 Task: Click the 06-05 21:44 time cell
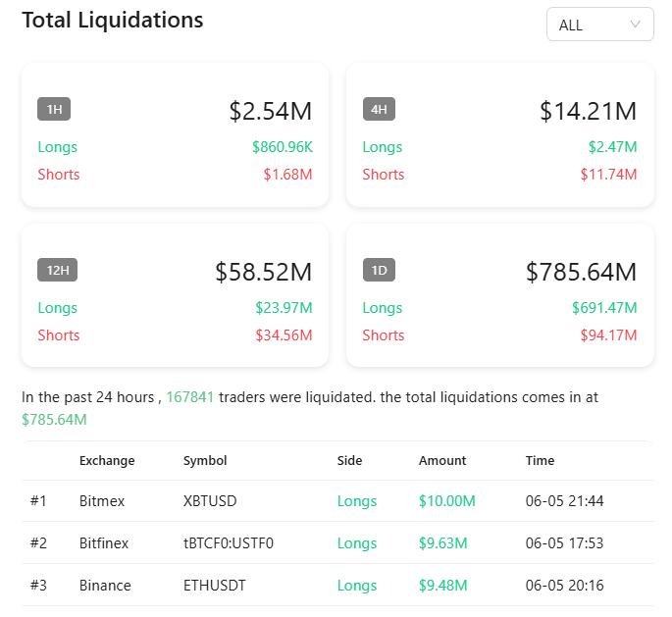click(x=565, y=501)
